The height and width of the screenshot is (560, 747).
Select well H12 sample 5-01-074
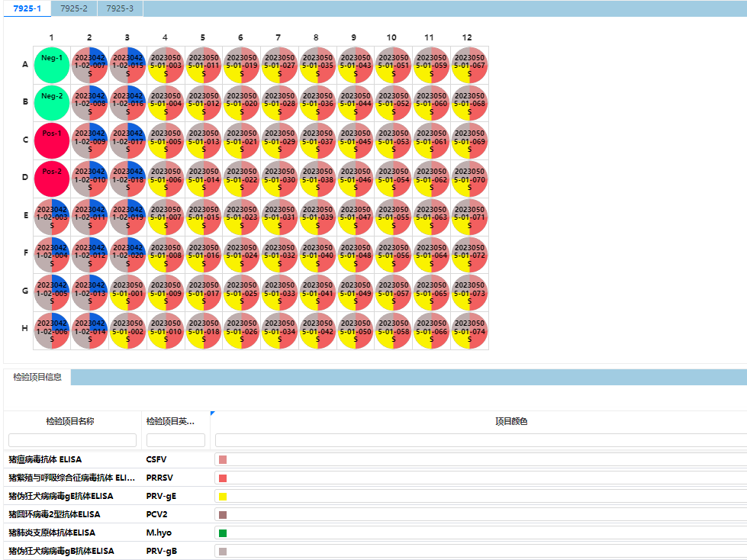(469, 330)
